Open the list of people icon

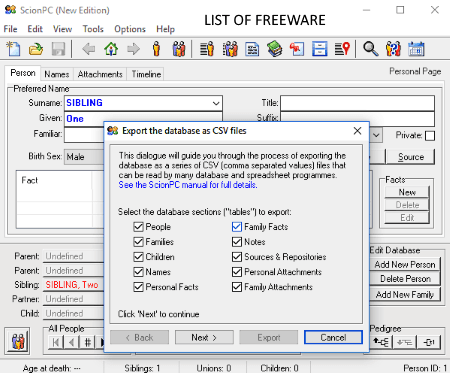207,49
